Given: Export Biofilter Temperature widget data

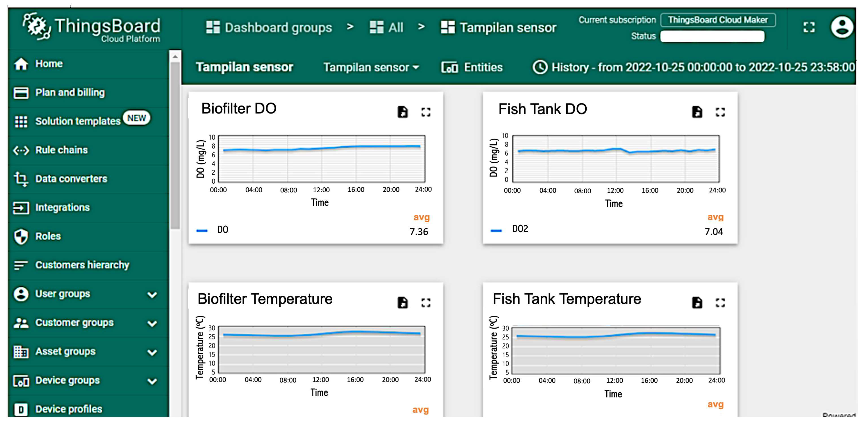Looking at the screenshot, I should pyautogui.click(x=403, y=302).
